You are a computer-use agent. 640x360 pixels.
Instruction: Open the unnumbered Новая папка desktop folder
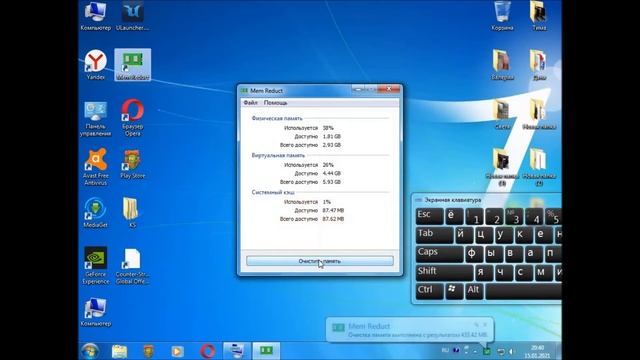pyautogui.click(x=539, y=114)
